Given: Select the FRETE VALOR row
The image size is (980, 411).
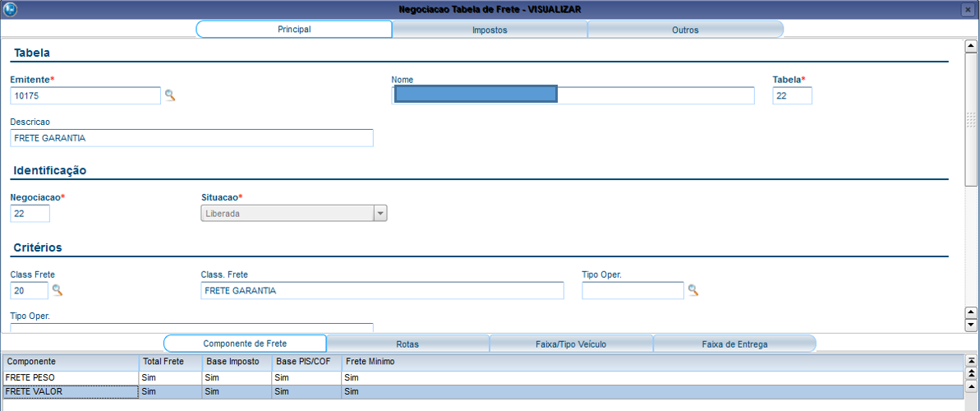Looking at the screenshot, I should pos(482,392).
